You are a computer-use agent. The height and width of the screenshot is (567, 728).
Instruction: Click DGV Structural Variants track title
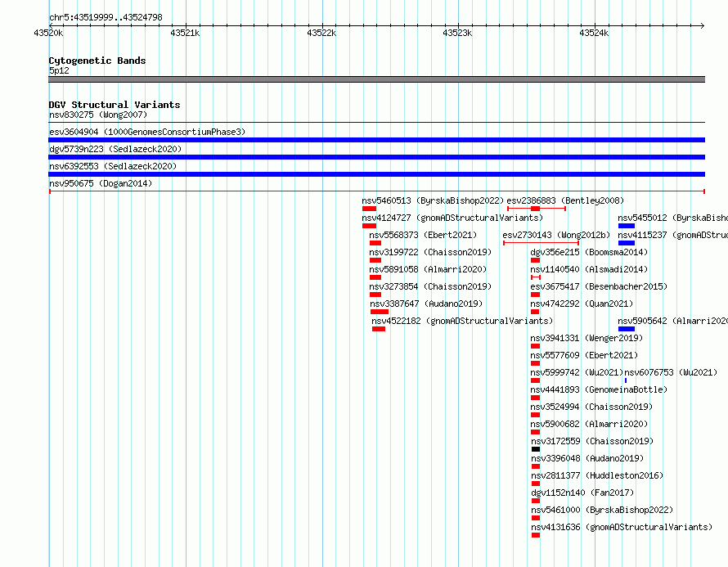(x=115, y=105)
